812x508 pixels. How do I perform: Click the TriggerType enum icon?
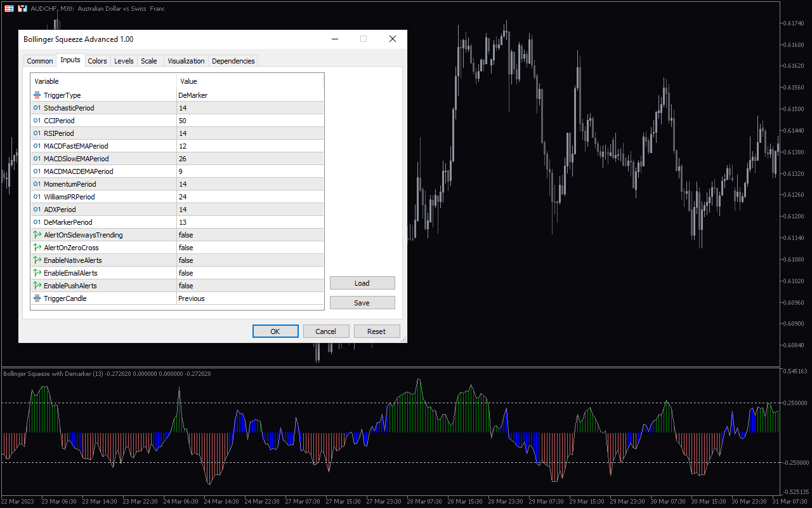pos(37,95)
